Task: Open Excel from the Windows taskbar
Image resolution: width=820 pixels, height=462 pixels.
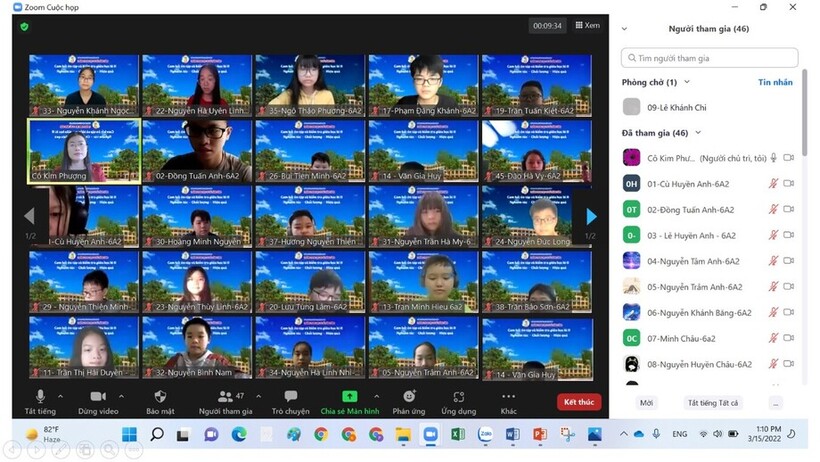Action: point(458,435)
